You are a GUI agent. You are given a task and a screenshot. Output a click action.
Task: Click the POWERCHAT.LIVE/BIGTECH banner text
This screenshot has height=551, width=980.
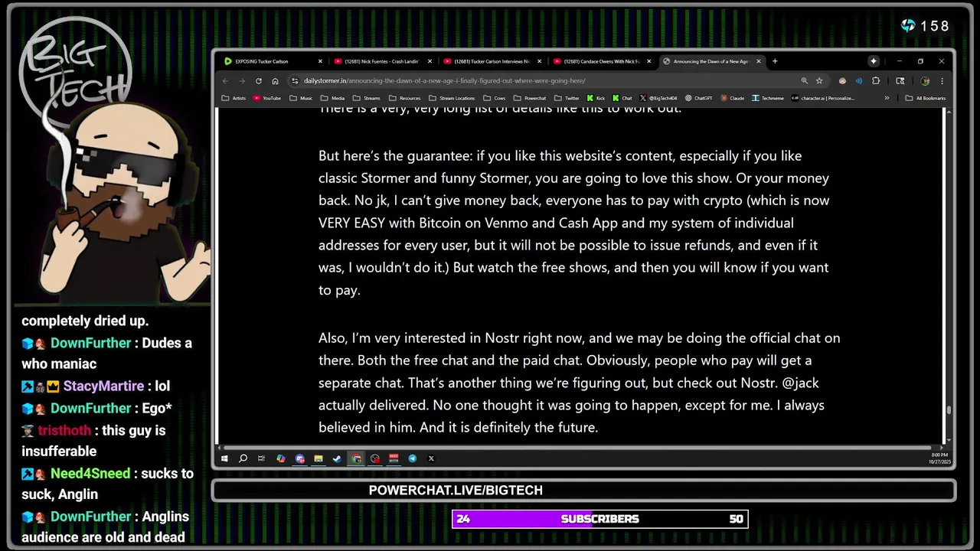click(456, 491)
